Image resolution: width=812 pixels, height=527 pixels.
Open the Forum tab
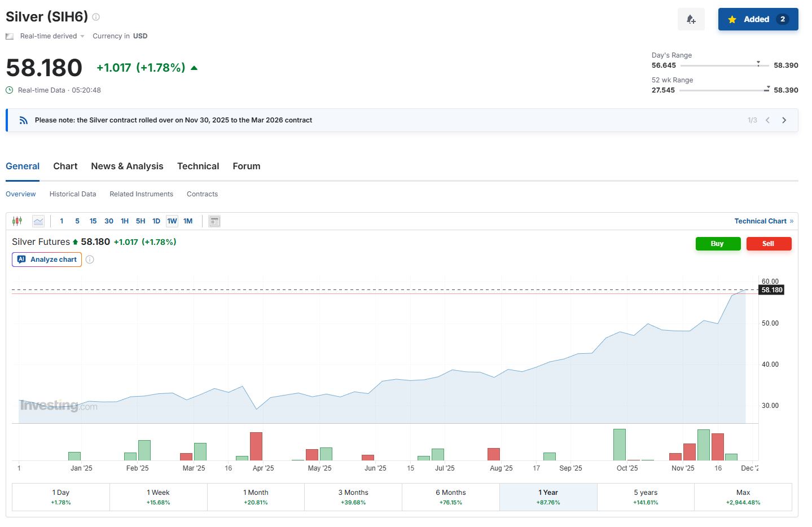pos(247,166)
